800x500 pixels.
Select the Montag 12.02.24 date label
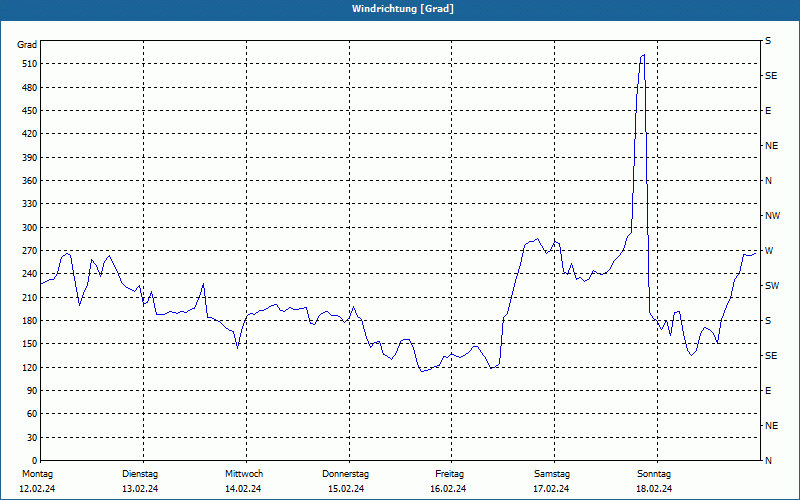click(37, 481)
